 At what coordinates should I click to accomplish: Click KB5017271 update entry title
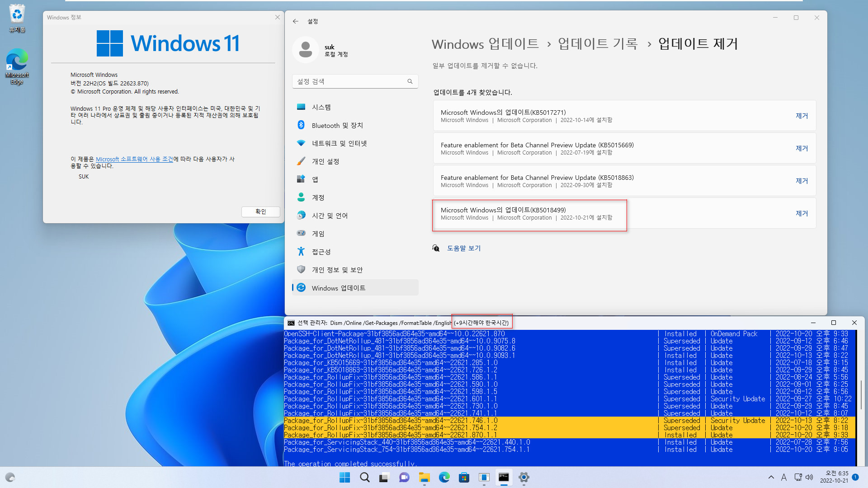pyautogui.click(x=503, y=113)
